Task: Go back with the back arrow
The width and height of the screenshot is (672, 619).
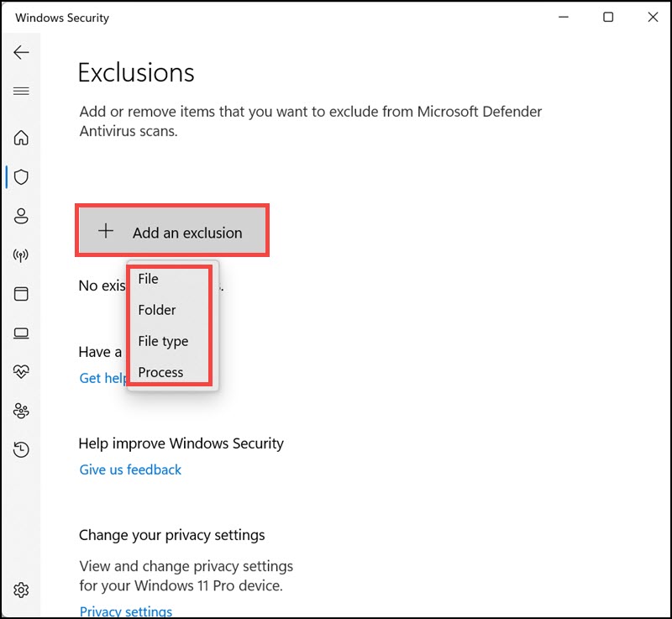Action: coord(21,52)
